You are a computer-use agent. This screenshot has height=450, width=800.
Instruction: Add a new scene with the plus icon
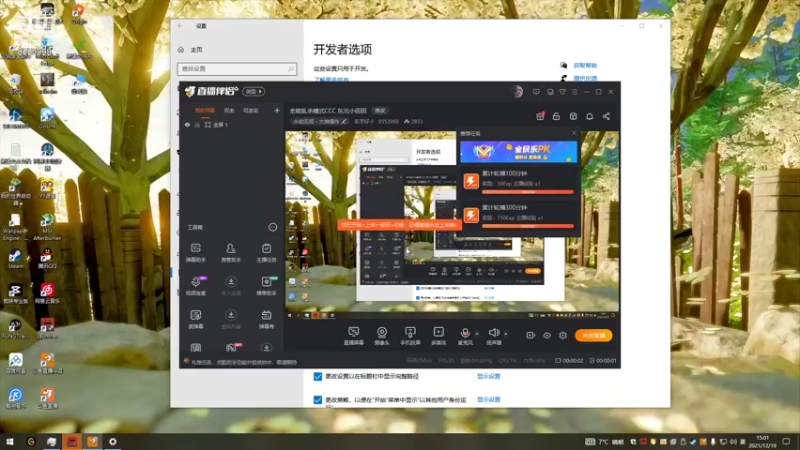tap(277, 110)
